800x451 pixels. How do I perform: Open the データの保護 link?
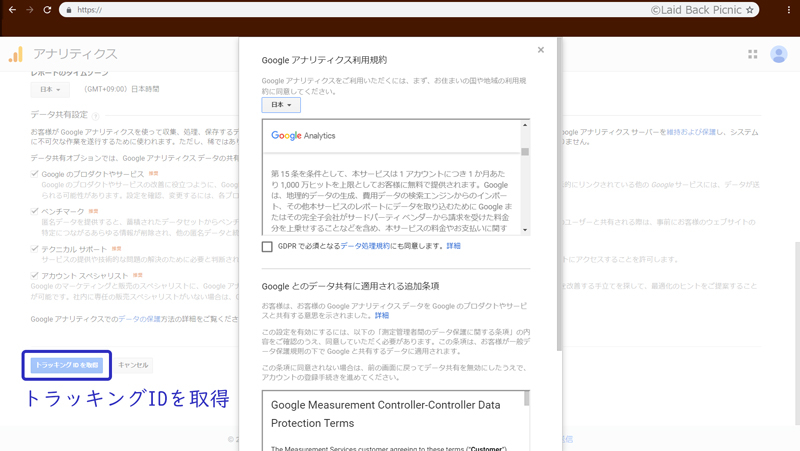(139, 319)
